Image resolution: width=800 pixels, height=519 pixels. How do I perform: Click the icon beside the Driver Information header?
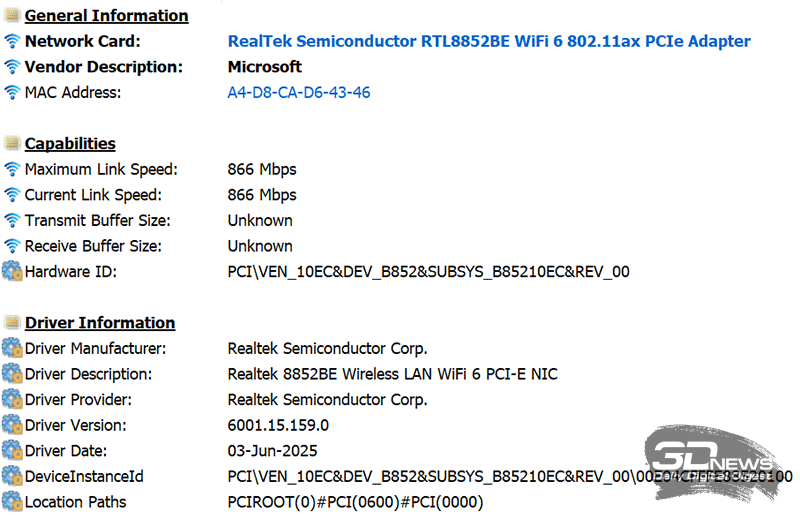click(x=12, y=323)
